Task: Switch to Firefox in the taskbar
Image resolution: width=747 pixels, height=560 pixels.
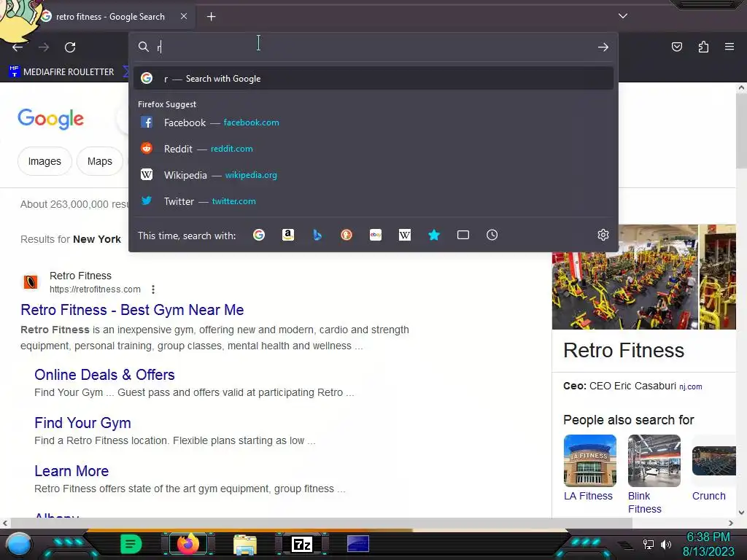Action: coord(188,544)
